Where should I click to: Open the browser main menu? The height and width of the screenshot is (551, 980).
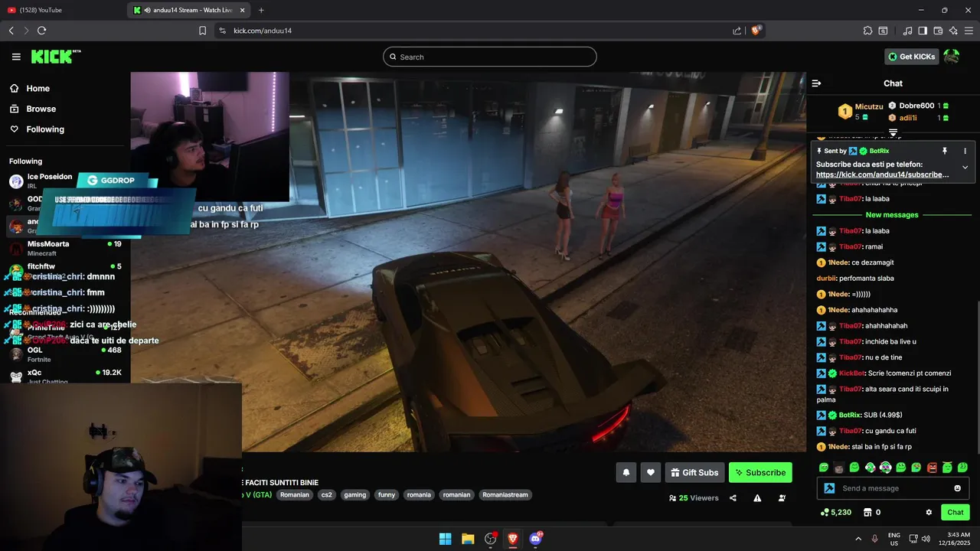point(969,31)
